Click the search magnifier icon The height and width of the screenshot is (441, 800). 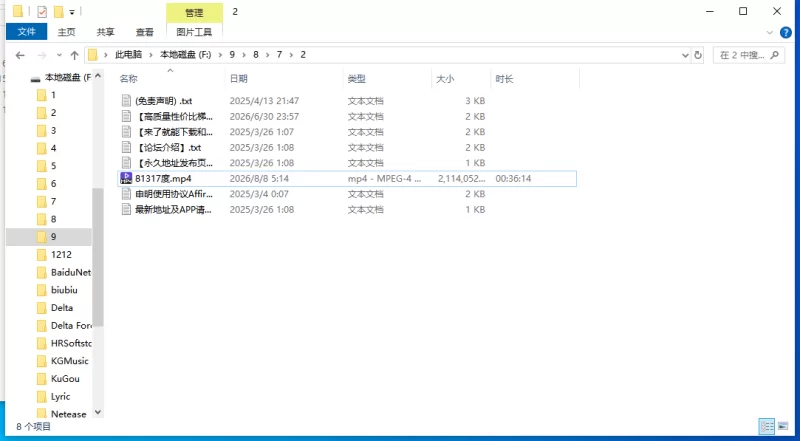[774, 55]
